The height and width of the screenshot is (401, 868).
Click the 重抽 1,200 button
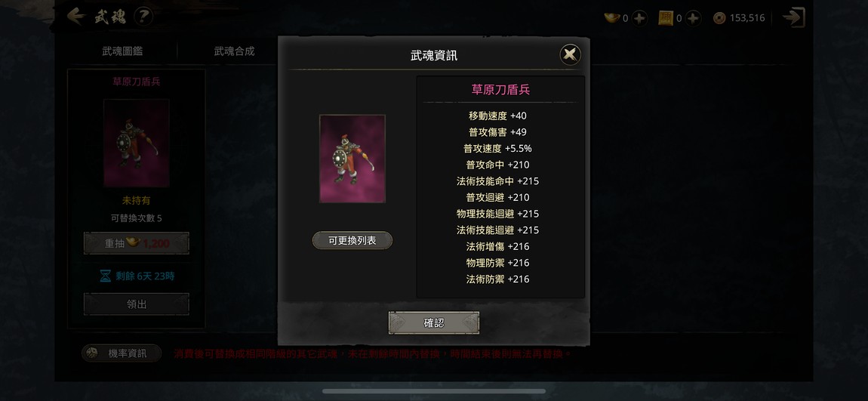[x=136, y=243]
